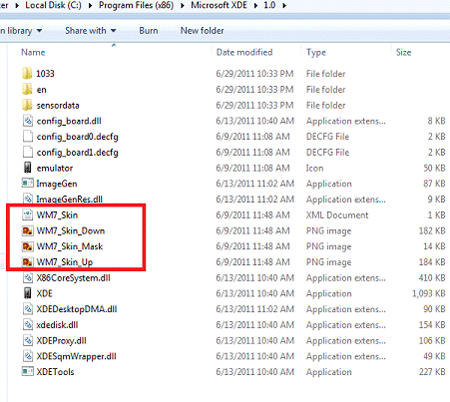The height and width of the screenshot is (402, 450).
Task: Click the config_board0.decfg file icon
Action: (x=28, y=137)
